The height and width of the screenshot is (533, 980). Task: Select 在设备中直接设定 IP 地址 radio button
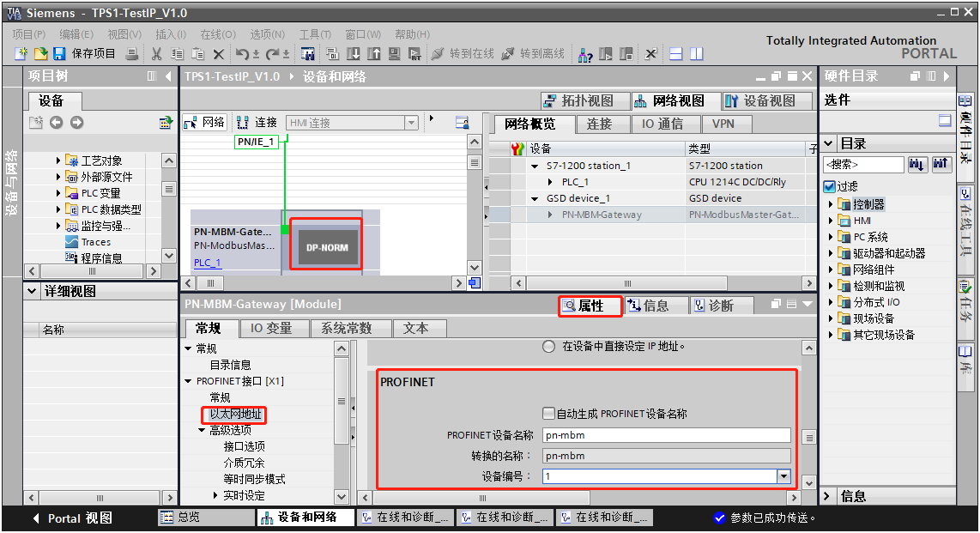click(548, 346)
